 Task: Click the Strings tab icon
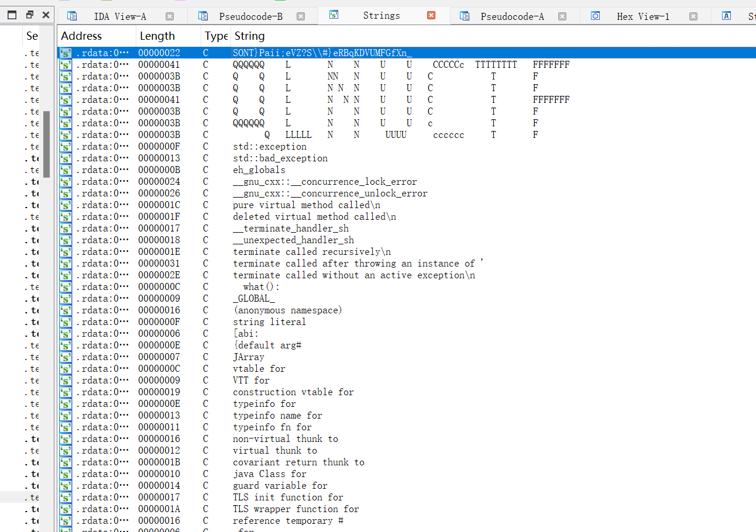click(334, 15)
